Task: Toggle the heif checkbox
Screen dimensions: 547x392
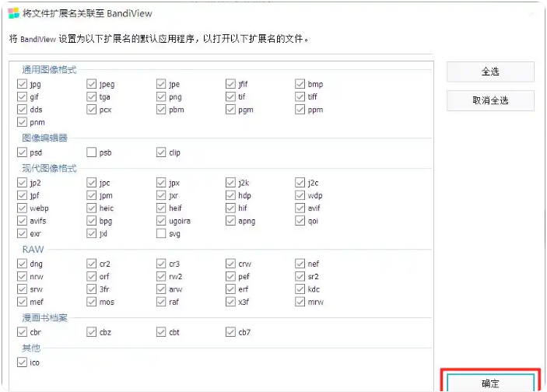Action: [x=161, y=208]
